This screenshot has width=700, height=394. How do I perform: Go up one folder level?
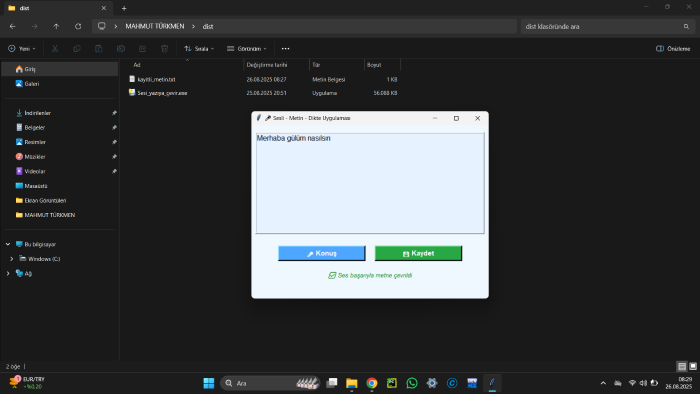pyautogui.click(x=56, y=26)
